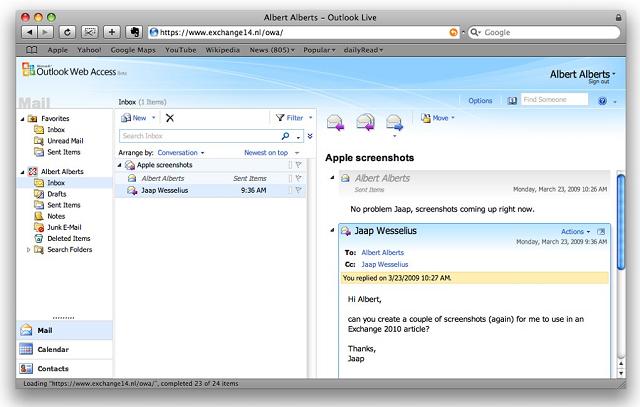Click the browser Back arrow button
Image resolution: width=640 pixels, height=407 pixels.
tap(29, 32)
